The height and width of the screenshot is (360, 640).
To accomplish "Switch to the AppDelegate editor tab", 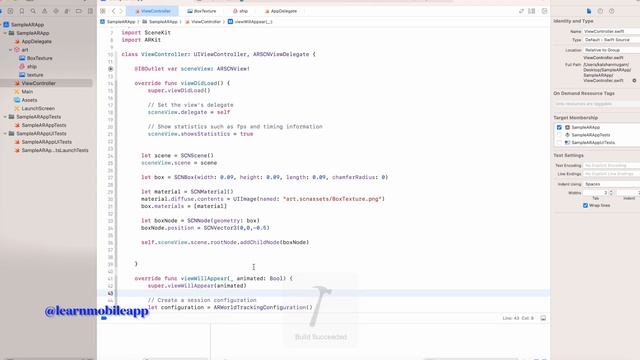I will (281, 11).
